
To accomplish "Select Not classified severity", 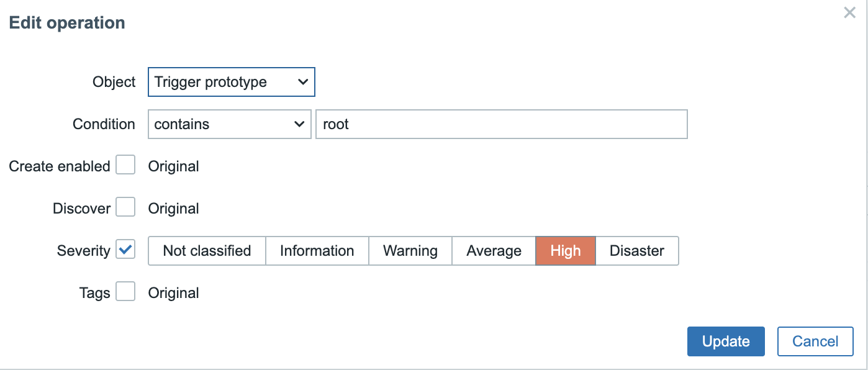I will (x=207, y=251).
